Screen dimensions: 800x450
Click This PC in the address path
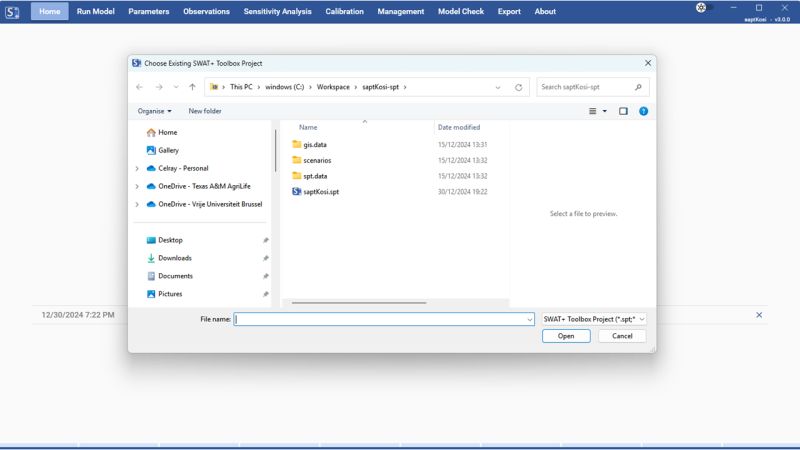(x=241, y=87)
